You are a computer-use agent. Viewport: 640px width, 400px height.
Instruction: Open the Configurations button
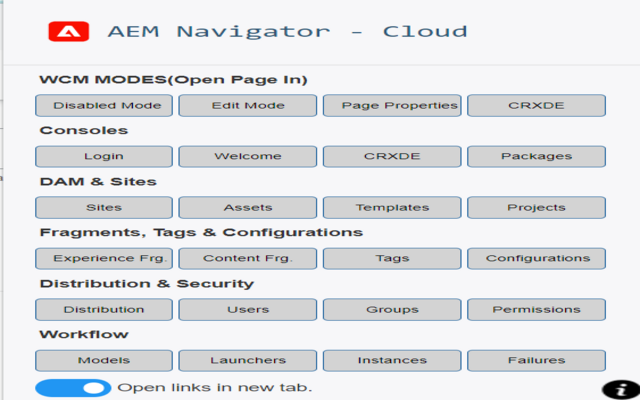click(536, 258)
